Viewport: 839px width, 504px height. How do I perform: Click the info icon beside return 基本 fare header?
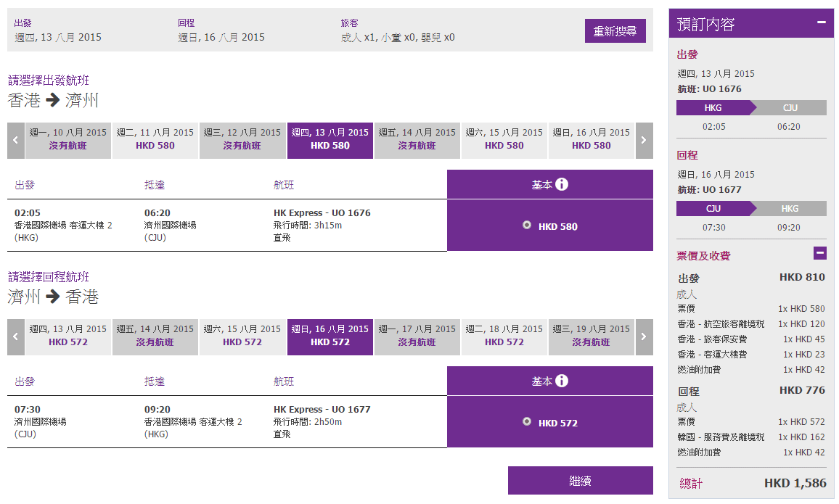point(561,381)
